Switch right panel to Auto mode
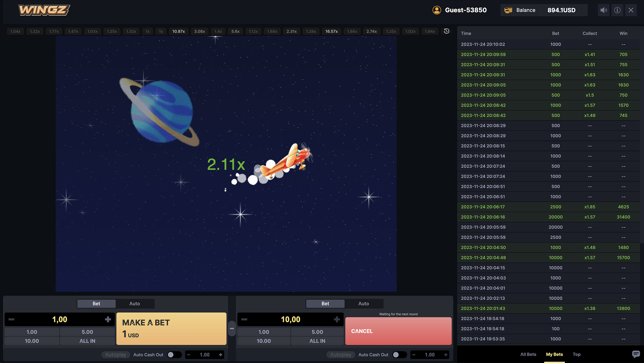This screenshot has width=644, height=363. pyautogui.click(x=363, y=304)
